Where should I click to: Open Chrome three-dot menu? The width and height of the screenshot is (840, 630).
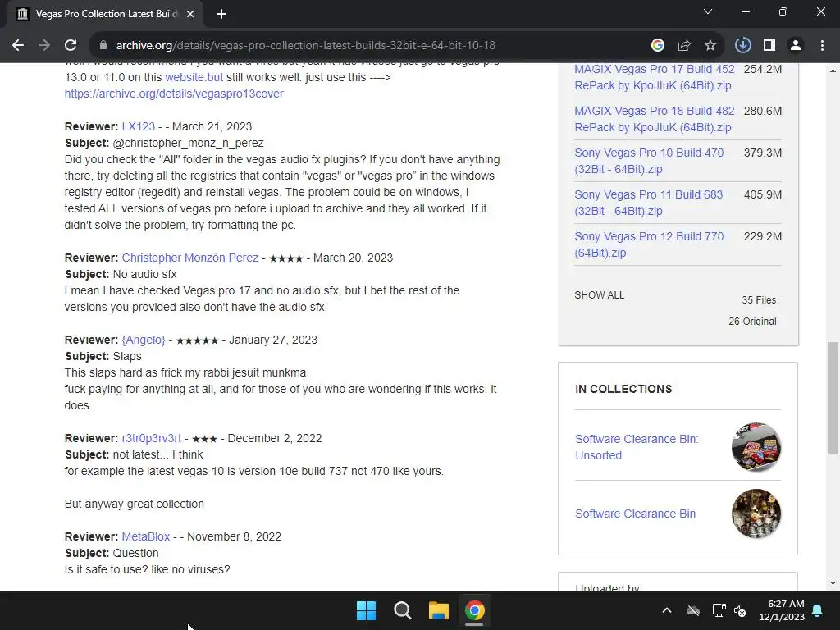pyautogui.click(x=822, y=46)
